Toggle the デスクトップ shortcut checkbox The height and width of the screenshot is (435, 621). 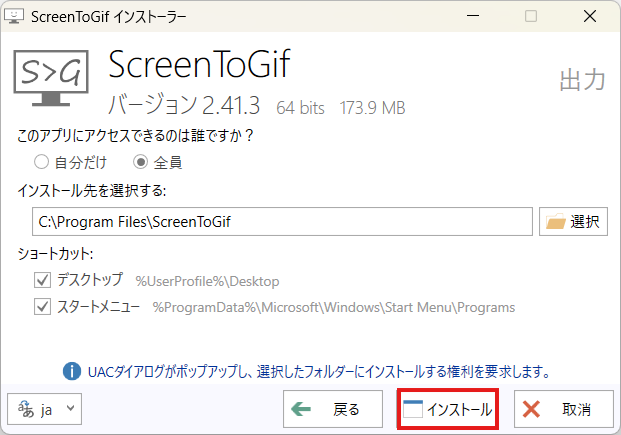42,280
